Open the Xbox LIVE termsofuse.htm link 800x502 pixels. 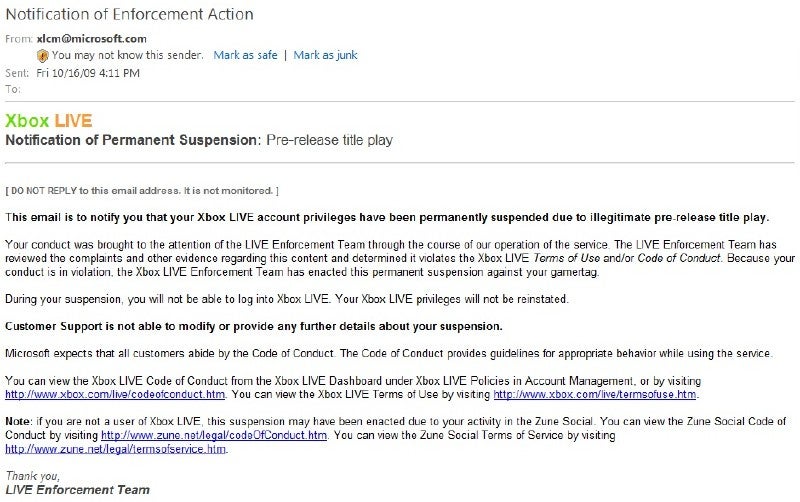tap(595, 394)
